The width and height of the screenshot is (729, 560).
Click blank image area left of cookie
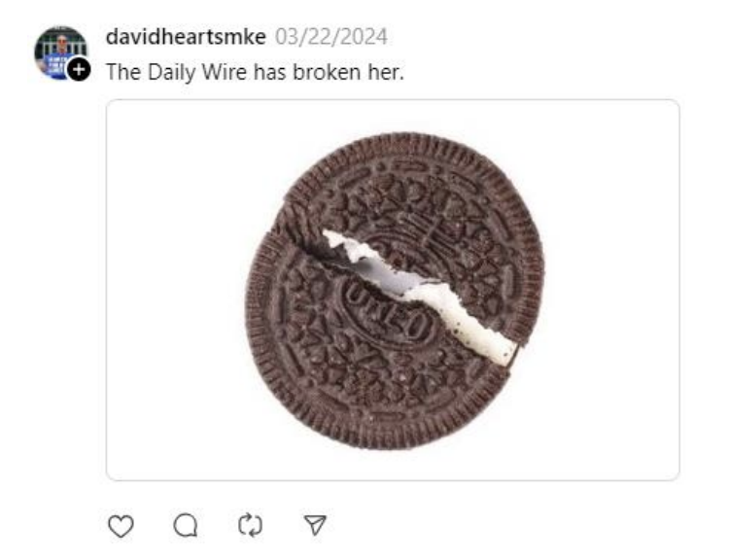pos(177,290)
